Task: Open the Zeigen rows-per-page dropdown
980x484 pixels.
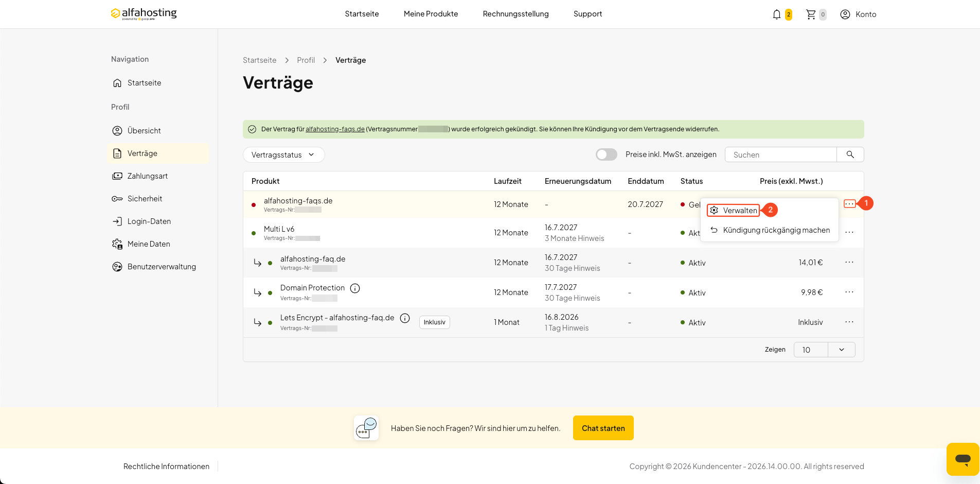Action: tap(824, 350)
